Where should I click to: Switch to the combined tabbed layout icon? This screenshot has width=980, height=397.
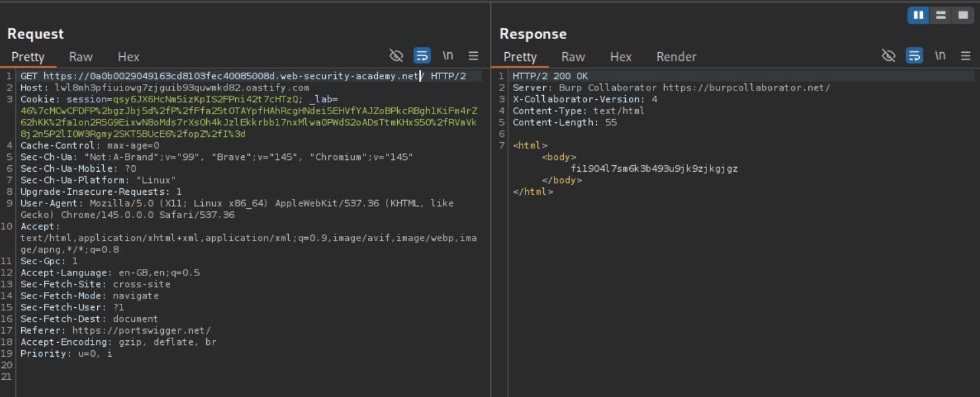click(x=963, y=15)
